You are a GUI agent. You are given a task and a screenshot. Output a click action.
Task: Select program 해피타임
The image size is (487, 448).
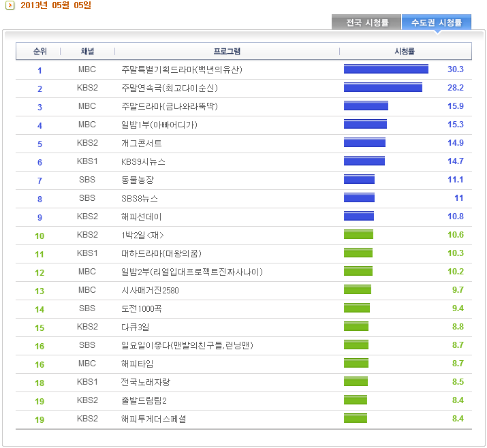tap(138, 364)
